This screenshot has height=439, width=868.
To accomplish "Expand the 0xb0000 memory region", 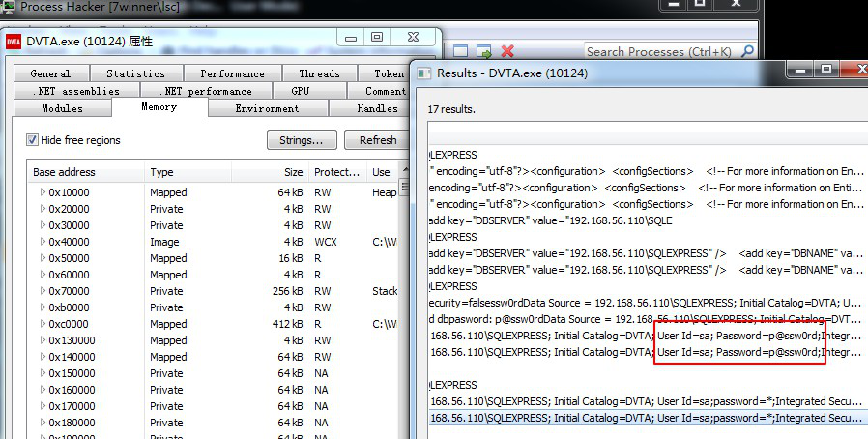I will 43,307.
